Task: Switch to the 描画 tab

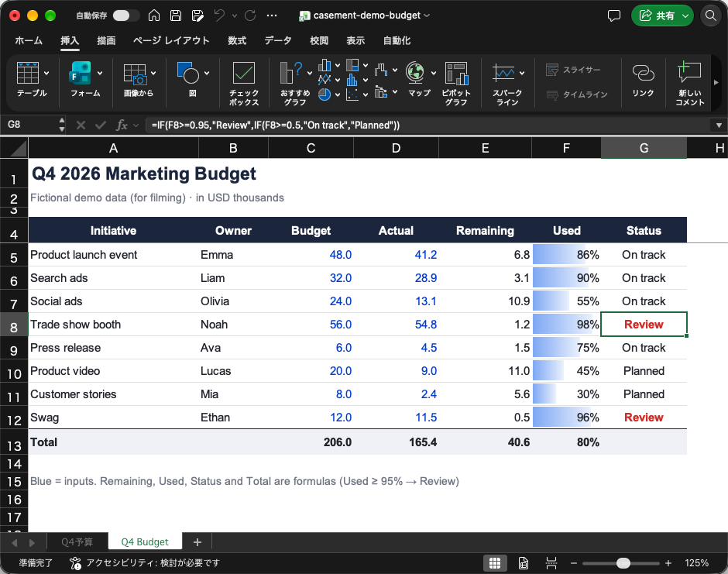Action: click(106, 41)
